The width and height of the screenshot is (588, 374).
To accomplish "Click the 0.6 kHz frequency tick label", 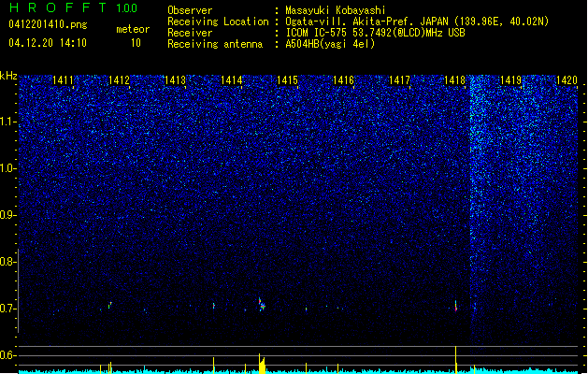I will 7,355.
